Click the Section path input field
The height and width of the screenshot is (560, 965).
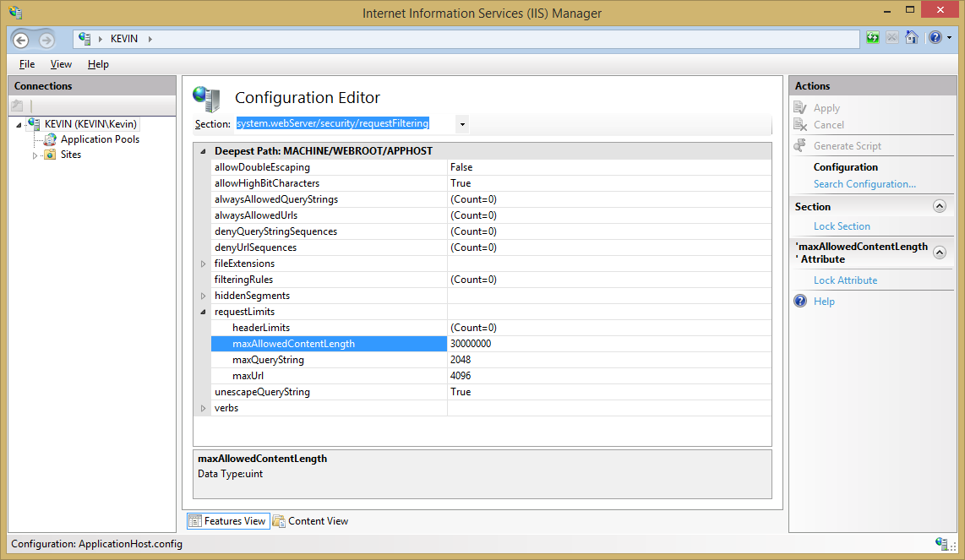345,123
